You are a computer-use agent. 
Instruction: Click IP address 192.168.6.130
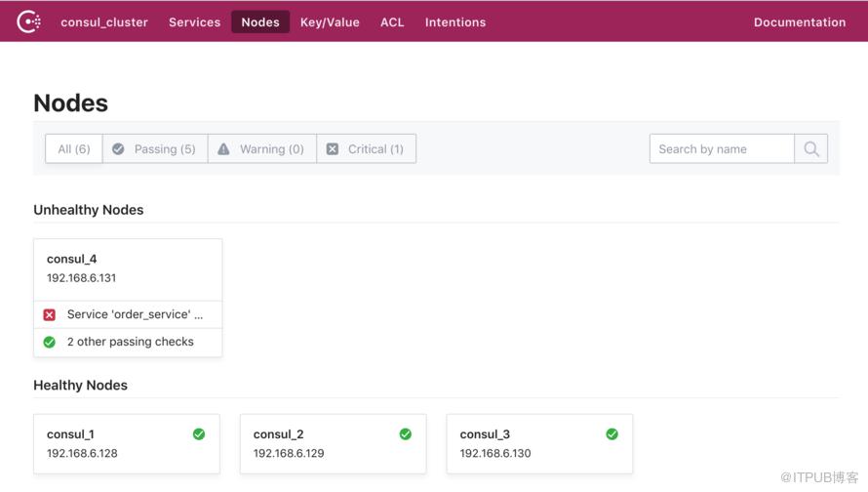494,453
